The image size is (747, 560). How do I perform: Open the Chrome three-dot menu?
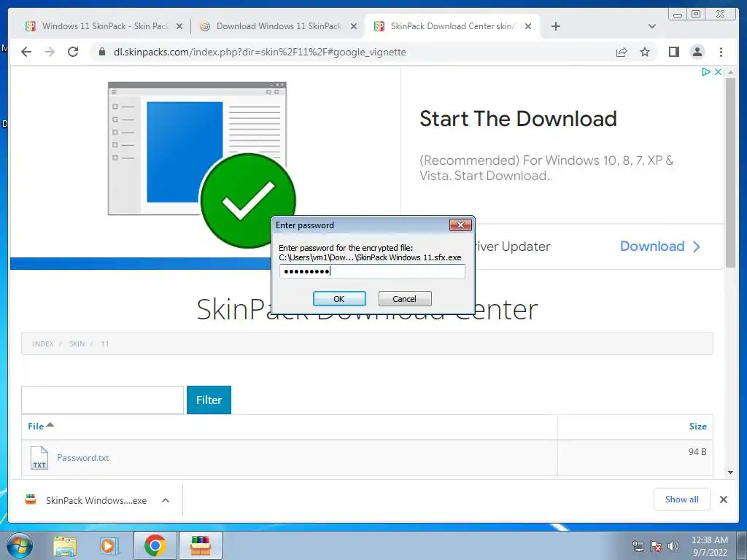tap(721, 52)
